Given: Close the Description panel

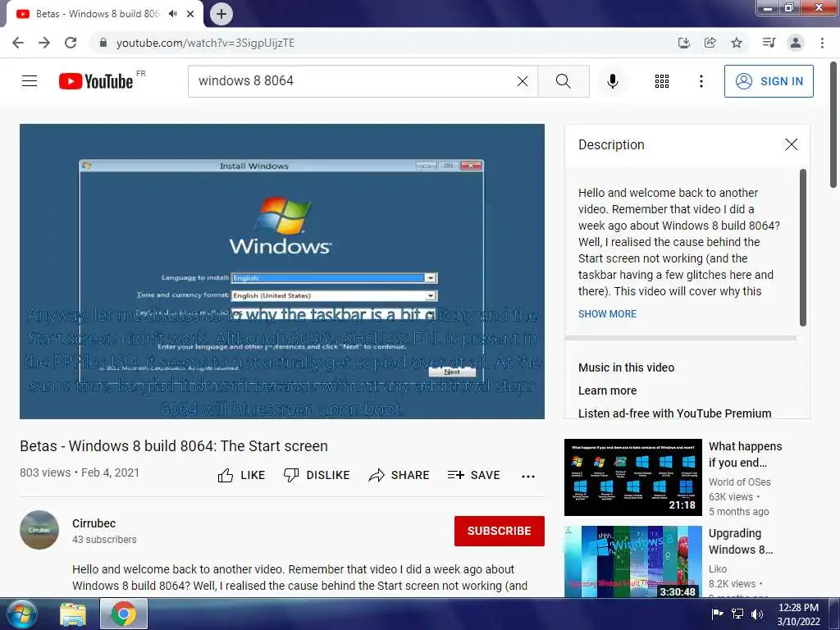Looking at the screenshot, I should 792,144.
